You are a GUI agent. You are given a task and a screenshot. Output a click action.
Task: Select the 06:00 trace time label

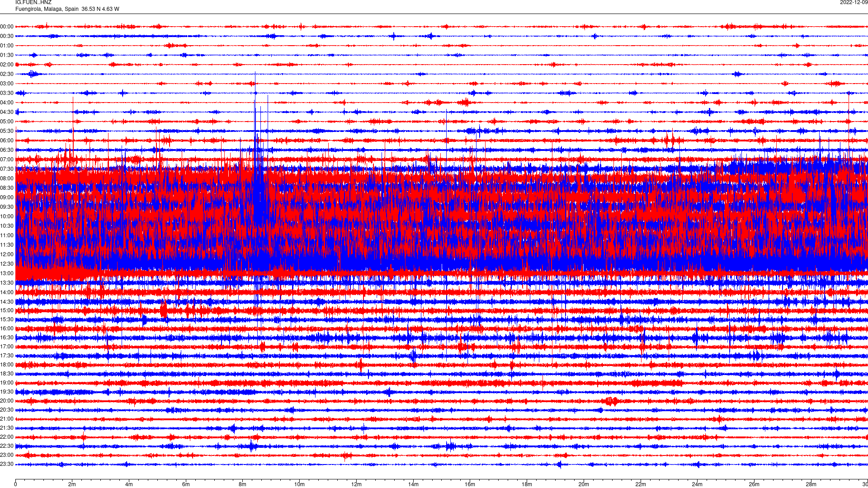tap(7, 141)
